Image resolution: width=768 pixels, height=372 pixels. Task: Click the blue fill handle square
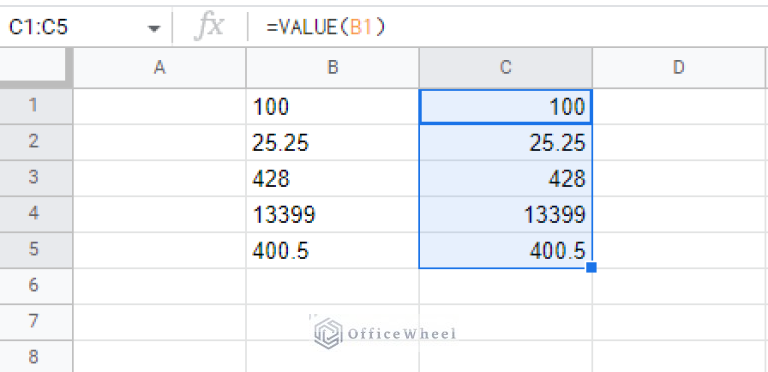(x=591, y=267)
